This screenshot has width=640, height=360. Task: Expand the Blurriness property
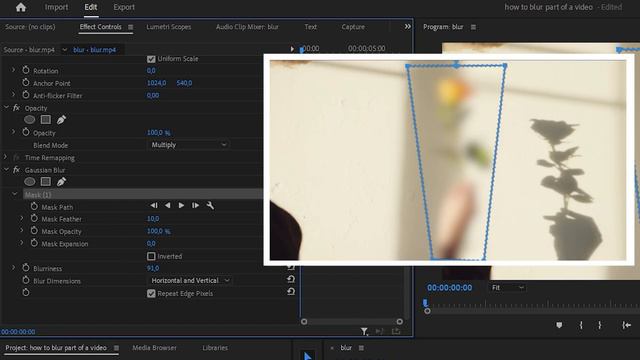[13, 268]
